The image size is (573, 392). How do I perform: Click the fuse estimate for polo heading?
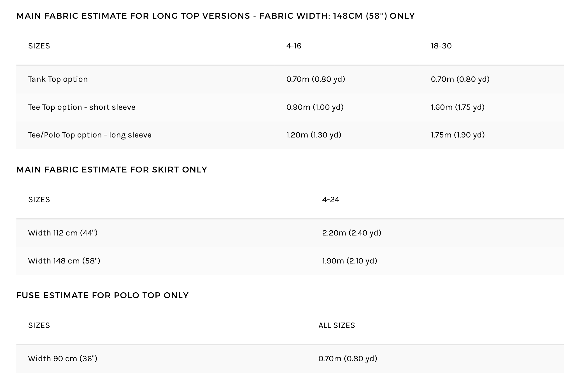[x=103, y=295]
